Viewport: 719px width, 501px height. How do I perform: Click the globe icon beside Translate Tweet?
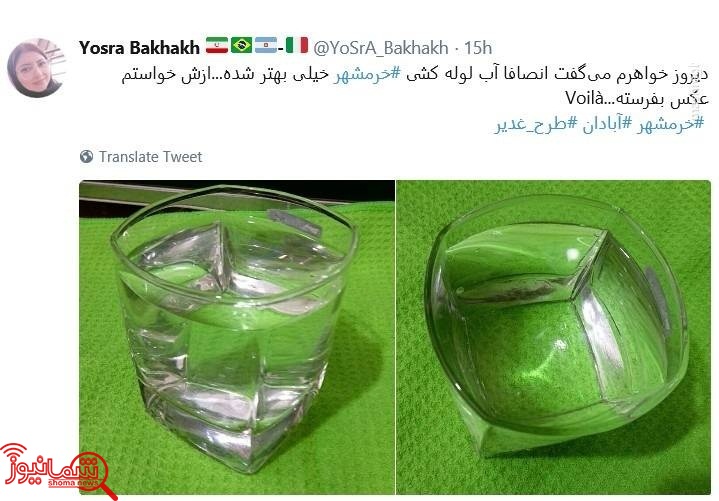(x=86, y=157)
